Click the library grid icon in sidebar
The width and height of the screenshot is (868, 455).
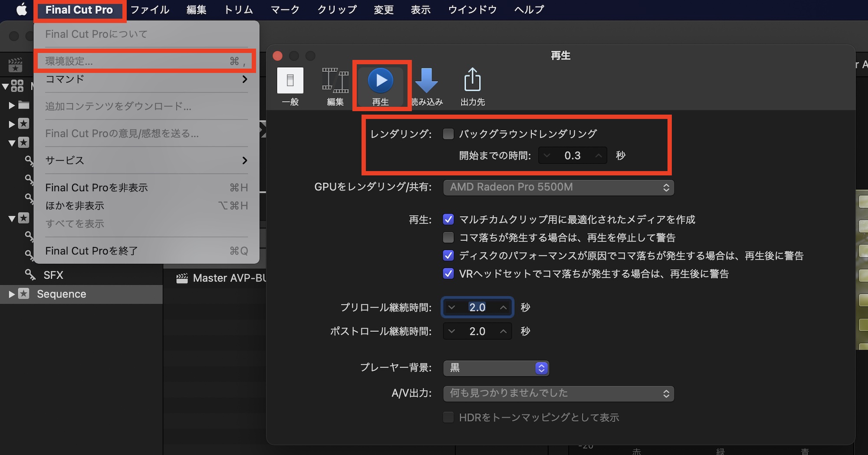17,86
